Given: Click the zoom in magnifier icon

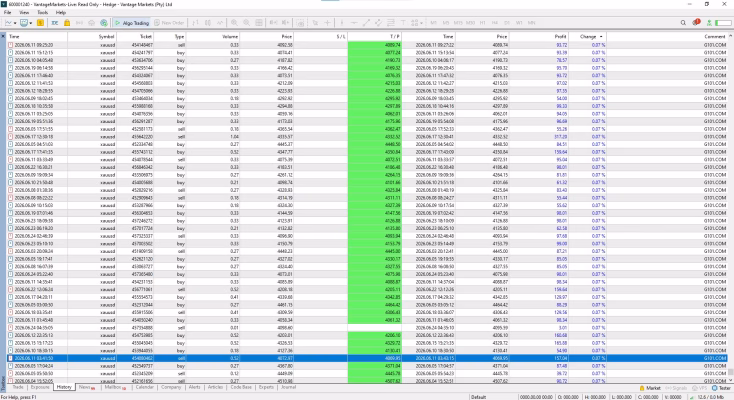Looking at the screenshot, I should [234, 22].
